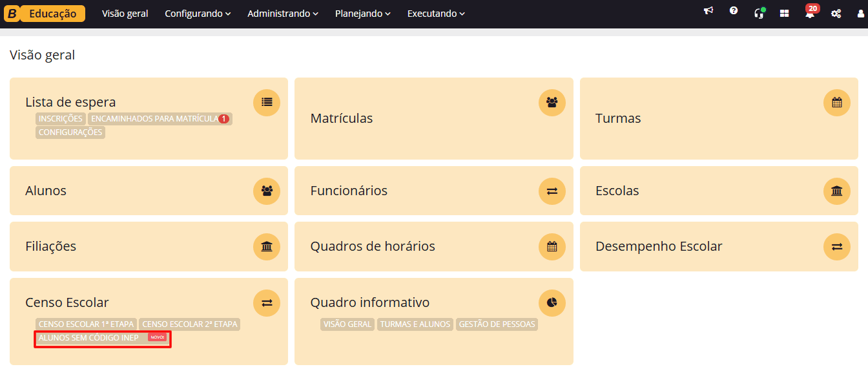The image size is (868, 369).
Task: Click the calendar icon on Turmas card
Action: point(837,102)
